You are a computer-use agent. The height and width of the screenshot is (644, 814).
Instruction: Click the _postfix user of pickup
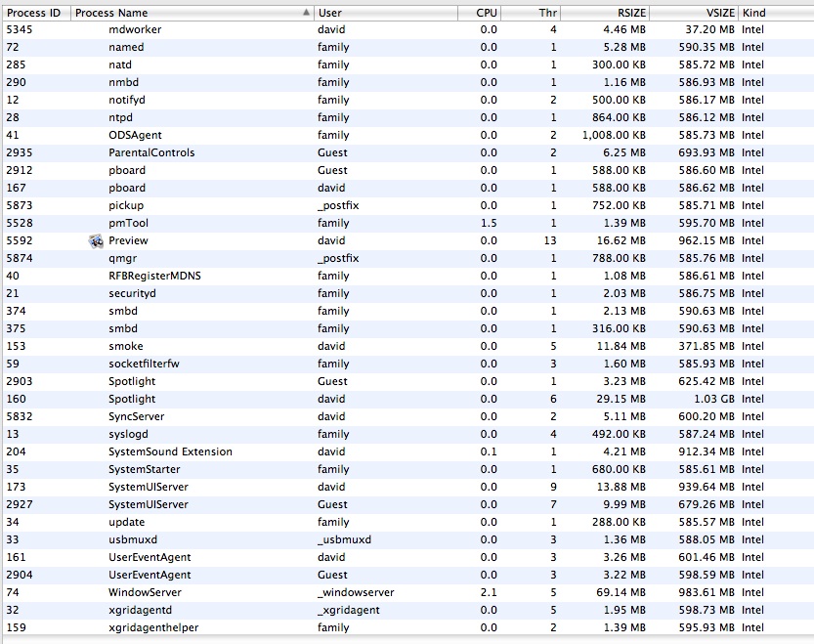coord(338,205)
